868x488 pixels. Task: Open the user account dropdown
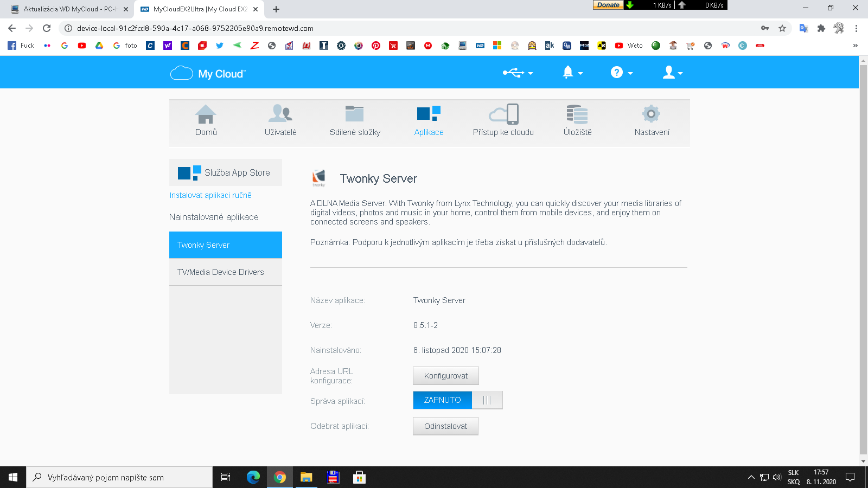click(x=673, y=73)
